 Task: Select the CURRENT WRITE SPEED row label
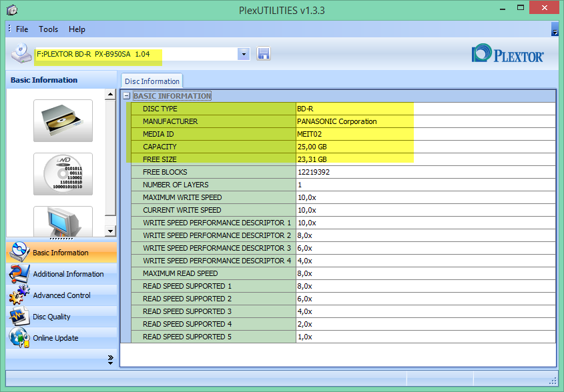182,210
